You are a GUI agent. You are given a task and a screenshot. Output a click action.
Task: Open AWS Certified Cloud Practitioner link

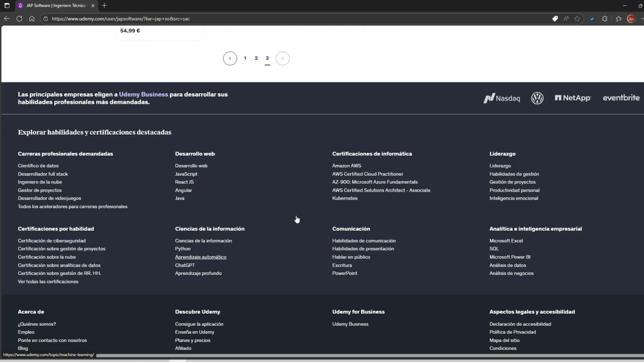[x=368, y=174]
